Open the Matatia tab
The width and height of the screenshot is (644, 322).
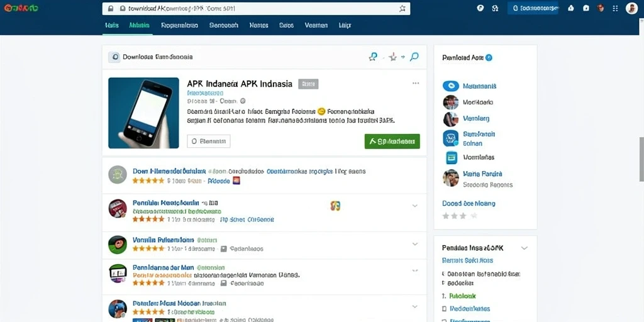[139, 25]
